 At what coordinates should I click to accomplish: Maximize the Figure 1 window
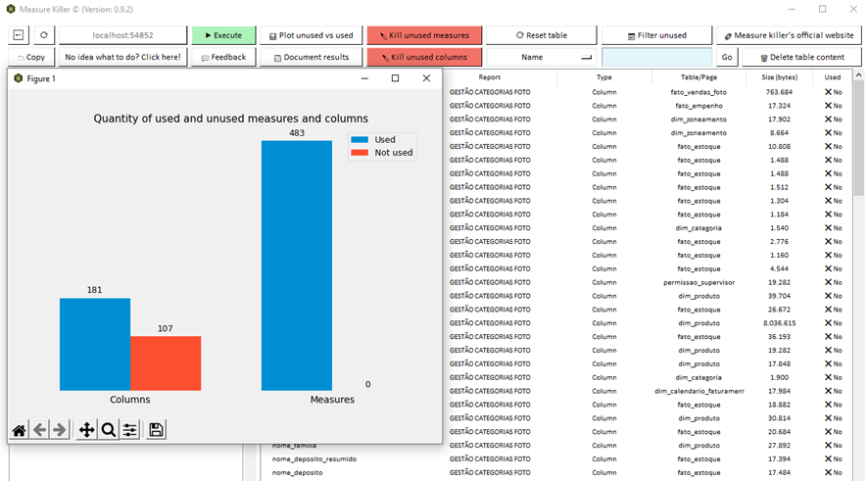[395, 78]
